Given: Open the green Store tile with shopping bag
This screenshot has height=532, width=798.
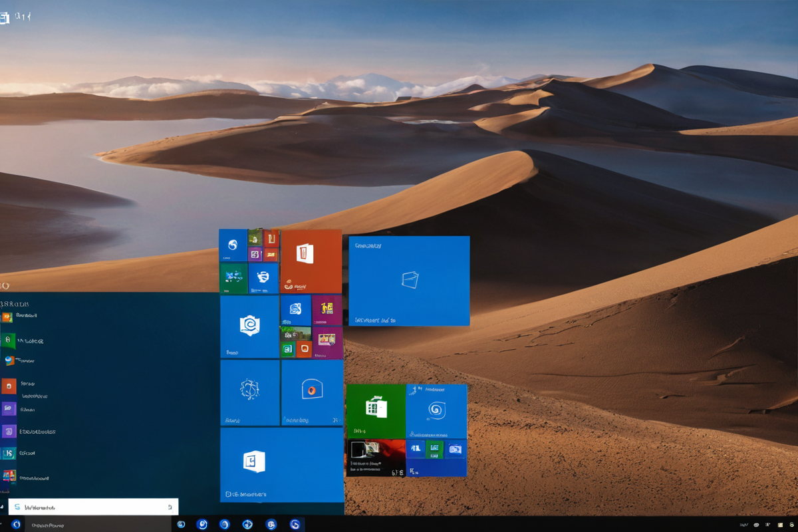Looking at the screenshot, I should click(x=376, y=411).
